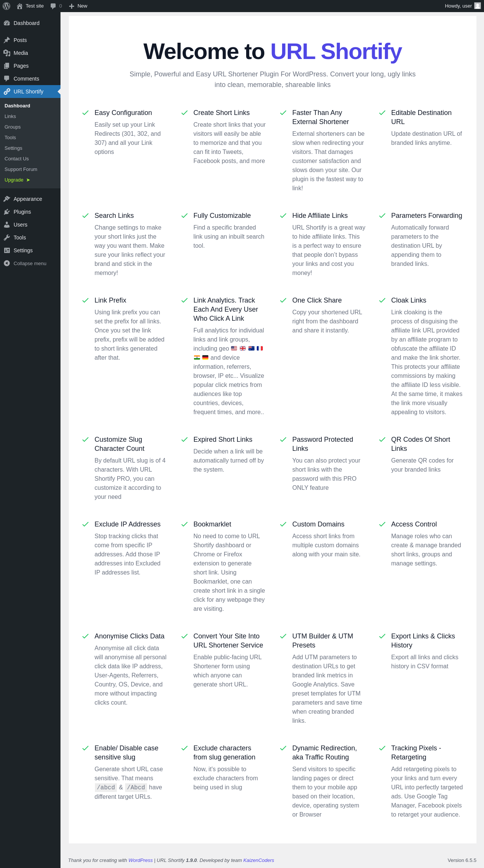Click the Anonymise Clicks Data heading
Viewport: 484px width, 868px height.
(x=129, y=636)
